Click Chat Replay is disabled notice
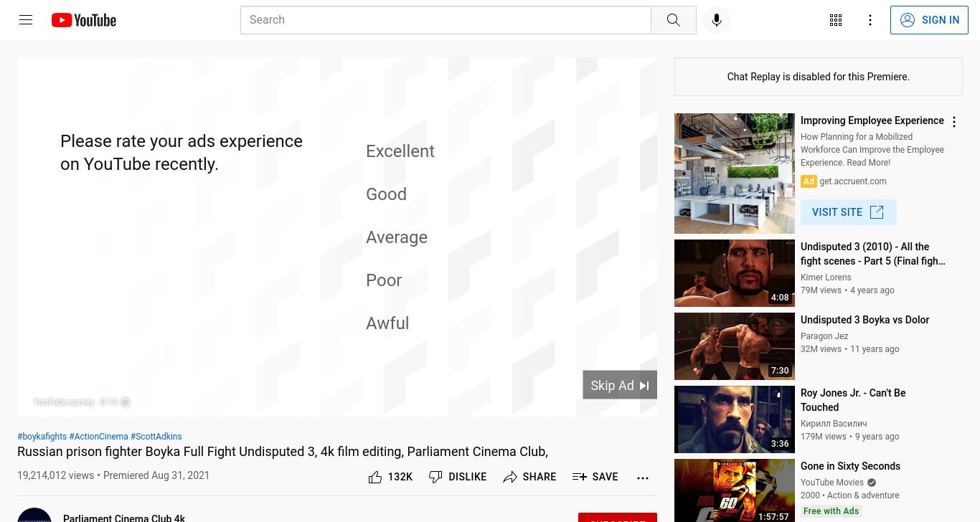 [x=819, y=77]
